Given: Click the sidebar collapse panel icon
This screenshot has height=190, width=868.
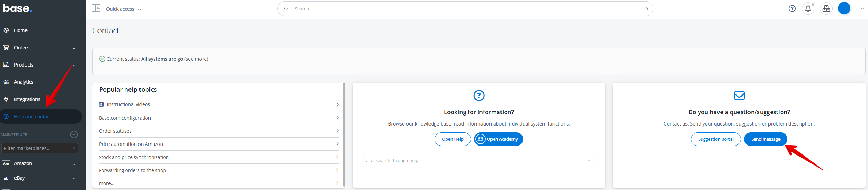Looking at the screenshot, I should (x=96, y=8).
